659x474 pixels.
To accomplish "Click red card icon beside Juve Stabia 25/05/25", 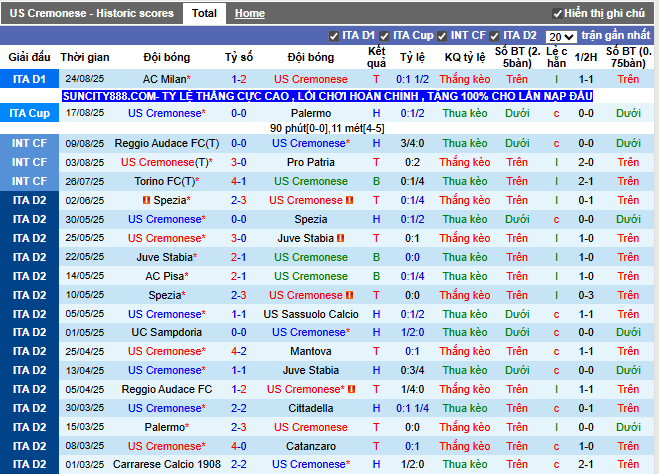I will coord(340,238).
